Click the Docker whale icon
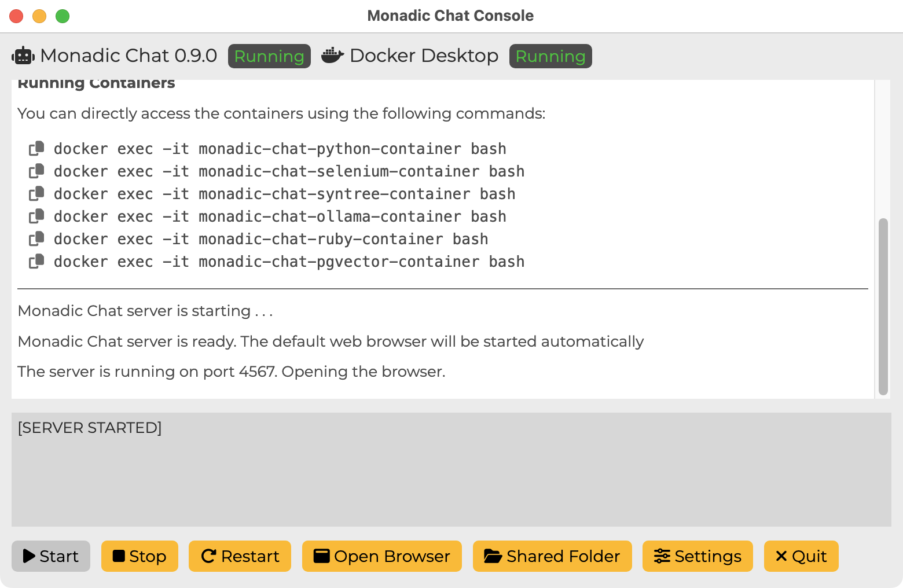Screen dimensions: 903x588 (332, 56)
